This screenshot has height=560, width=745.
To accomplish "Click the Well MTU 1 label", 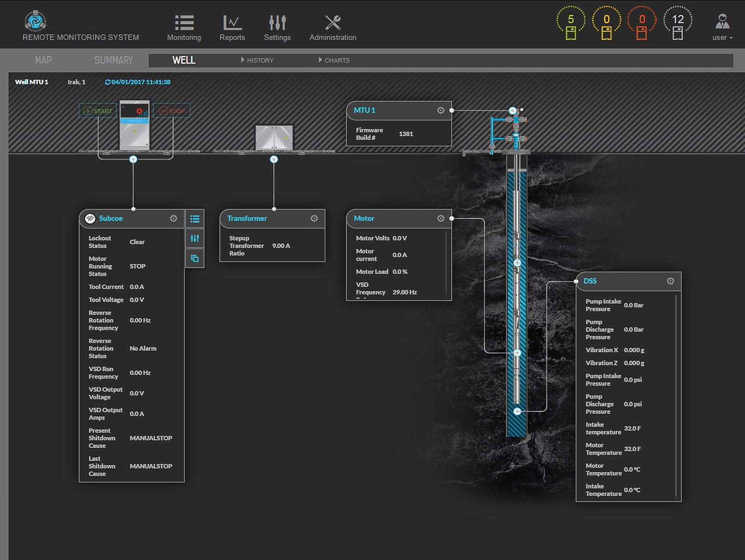I will coord(31,82).
